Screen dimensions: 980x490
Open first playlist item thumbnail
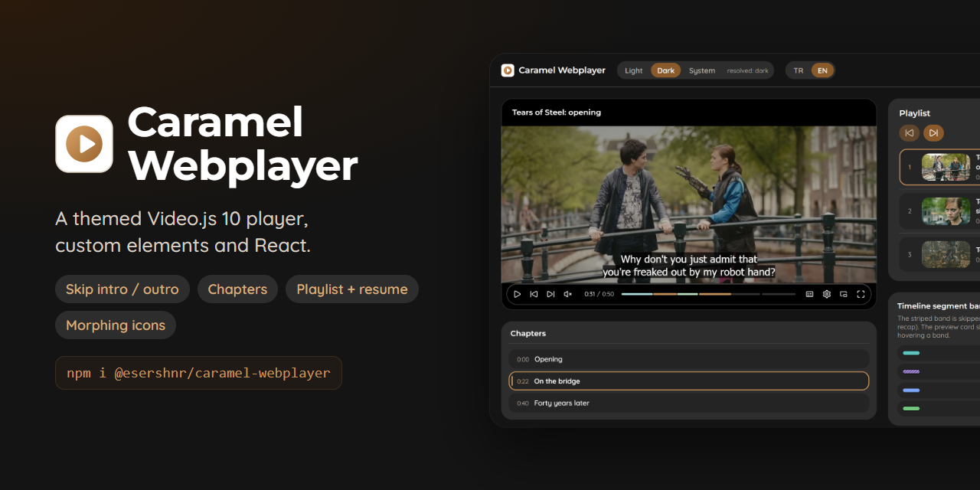point(946,167)
